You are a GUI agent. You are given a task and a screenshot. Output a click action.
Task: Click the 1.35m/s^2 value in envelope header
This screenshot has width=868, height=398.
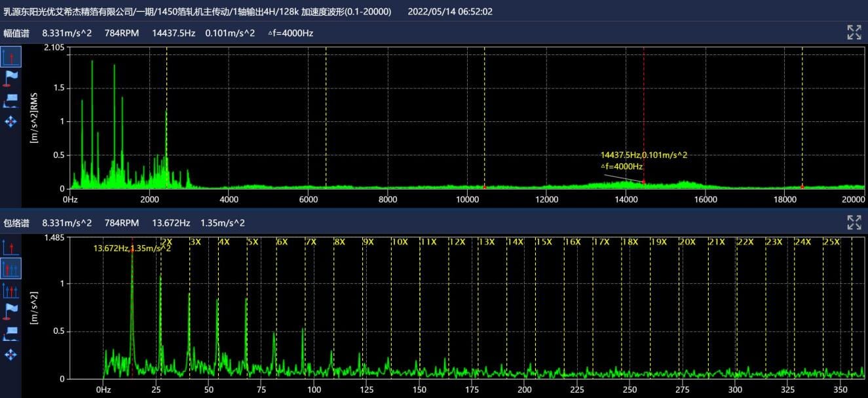[x=222, y=223]
